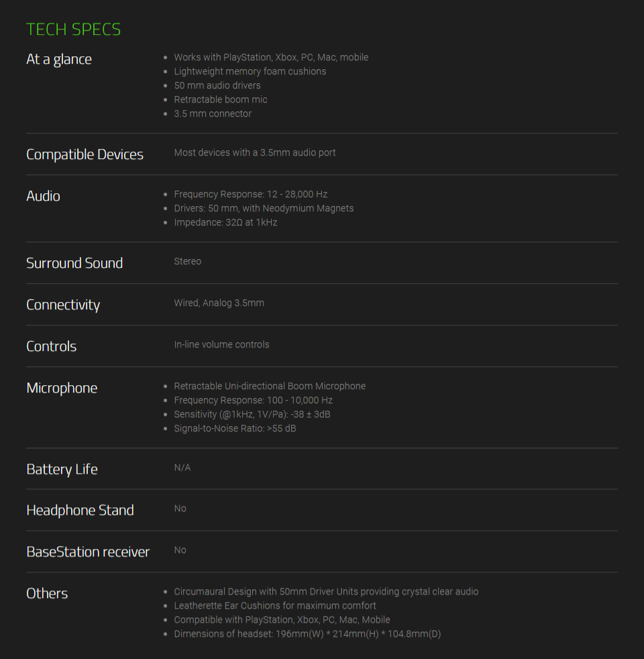Click the TECH SPECS heading
644x659 pixels.
click(x=74, y=30)
